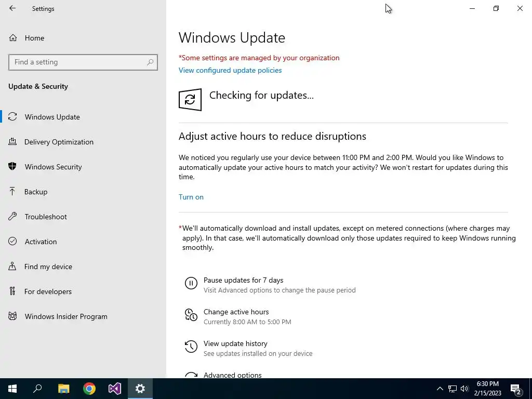The width and height of the screenshot is (532, 399).
Task: Click the Windows Security shield icon
Action: click(x=12, y=166)
